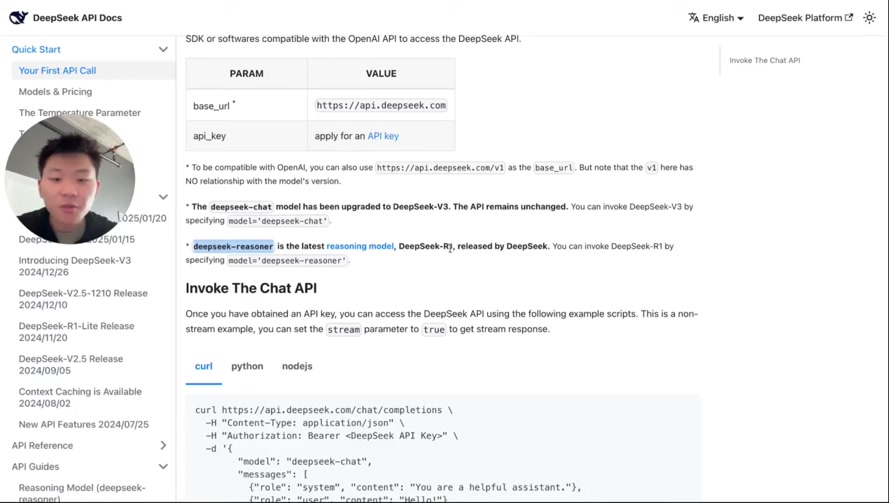
Task: Open DeepSeek-R1-Lite Release 2024/11/20 item
Action: click(76, 332)
